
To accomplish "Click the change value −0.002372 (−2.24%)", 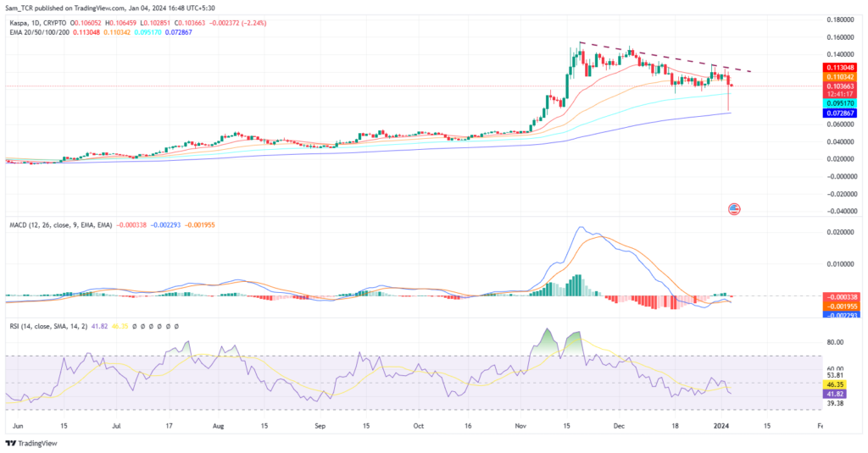I will tap(237, 23).
